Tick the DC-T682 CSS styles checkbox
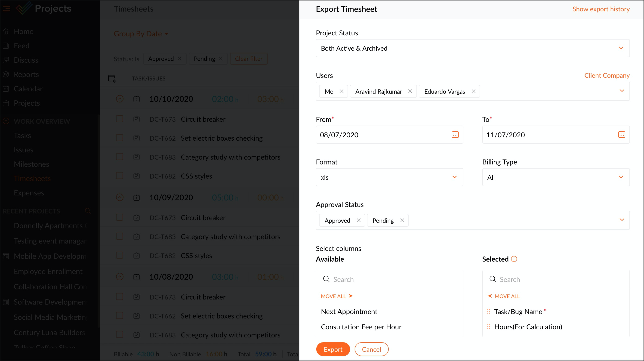The image size is (644, 361). (120, 176)
